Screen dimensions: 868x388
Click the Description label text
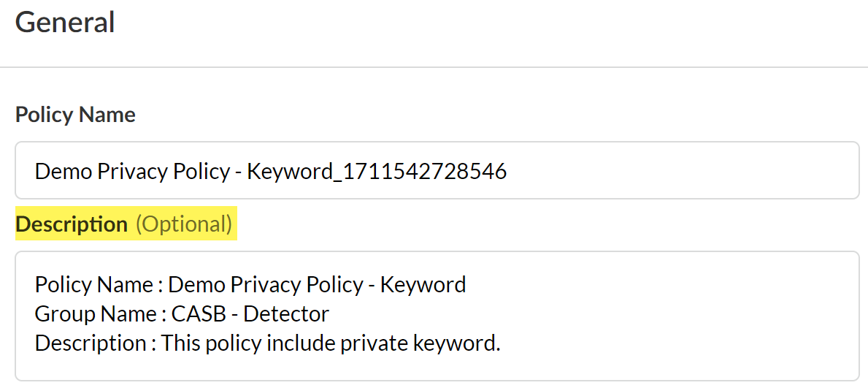(72, 224)
